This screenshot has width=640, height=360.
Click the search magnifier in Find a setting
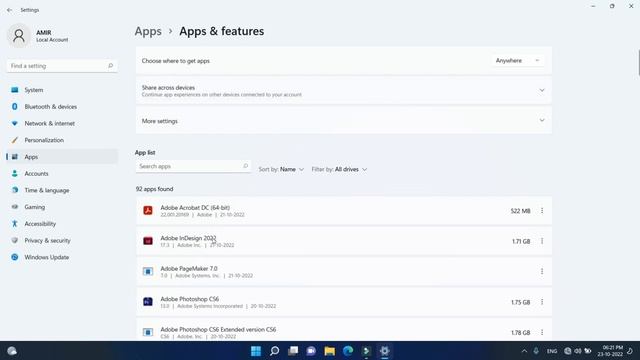[110, 66]
